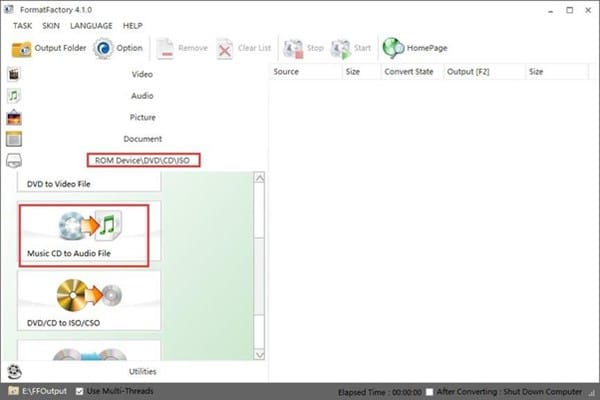Image resolution: width=600 pixels, height=400 pixels.
Task: Toggle the Use Multi-Threads checkbox
Action: (79, 391)
